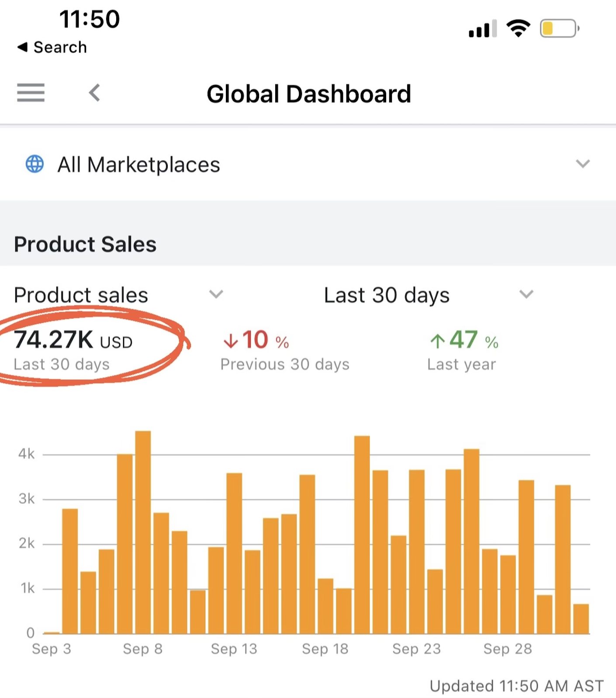The image size is (616, 698).
Task: Expand the All Marketplaces chevron
Action: 583,164
